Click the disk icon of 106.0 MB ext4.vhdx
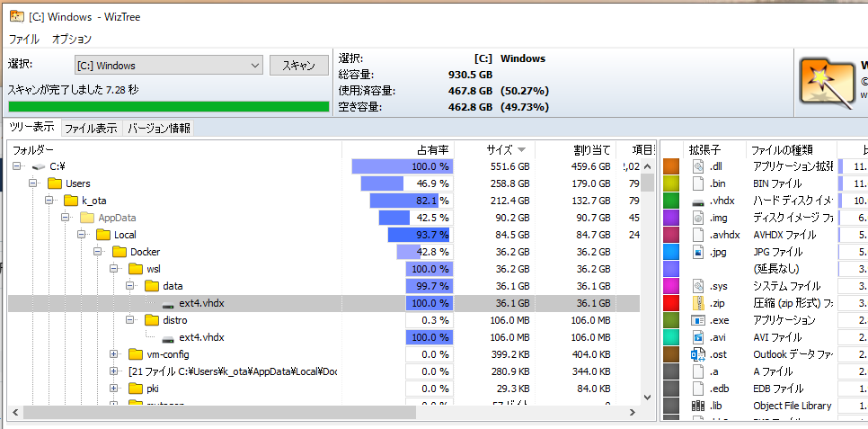 tap(168, 338)
